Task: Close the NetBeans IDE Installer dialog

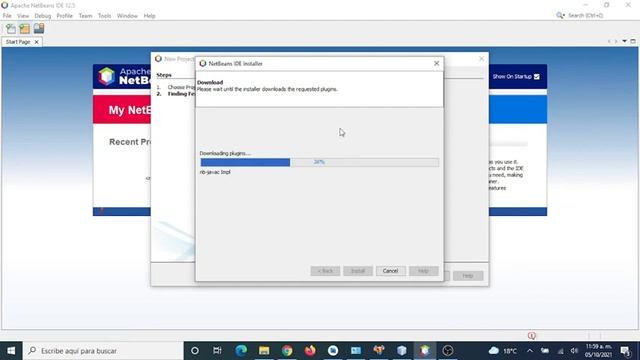Action: [x=436, y=63]
